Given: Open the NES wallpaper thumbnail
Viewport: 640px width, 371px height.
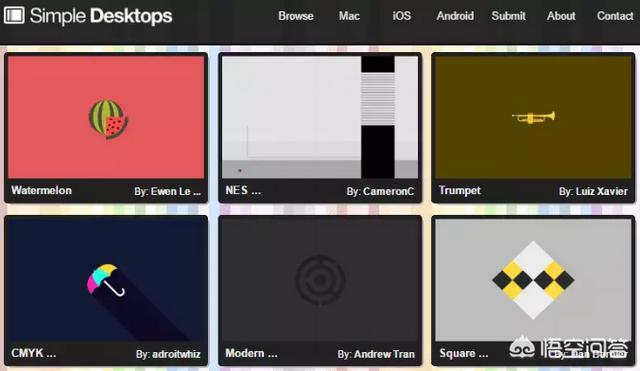Looking at the screenshot, I should 320,117.
